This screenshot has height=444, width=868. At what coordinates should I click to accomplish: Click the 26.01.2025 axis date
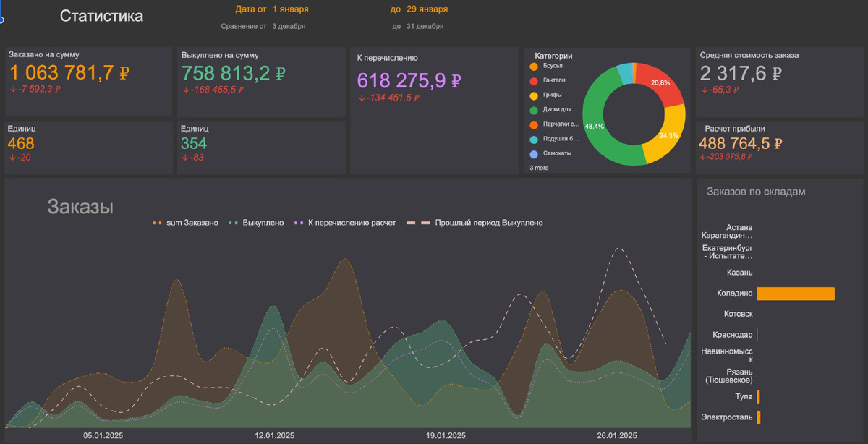click(x=616, y=436)
